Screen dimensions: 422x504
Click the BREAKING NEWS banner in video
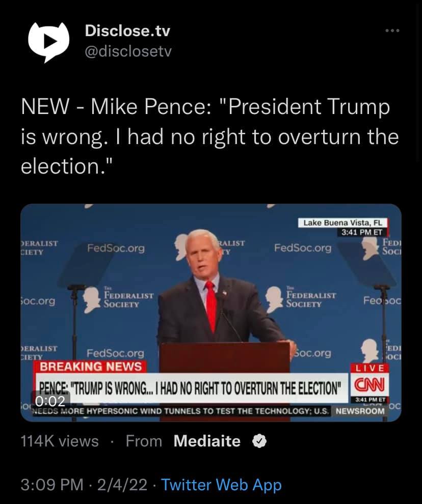91,367
